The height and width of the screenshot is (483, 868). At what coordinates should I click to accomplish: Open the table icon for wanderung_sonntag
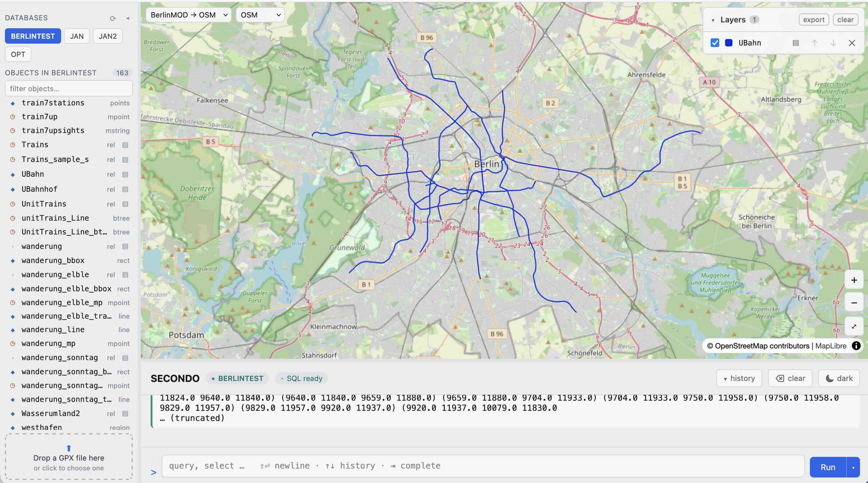125,358
